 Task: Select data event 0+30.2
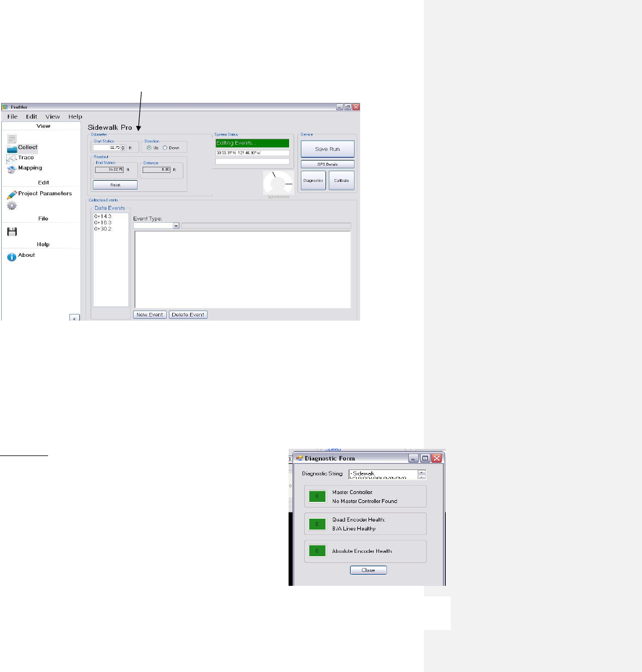(x=103, y=229)
